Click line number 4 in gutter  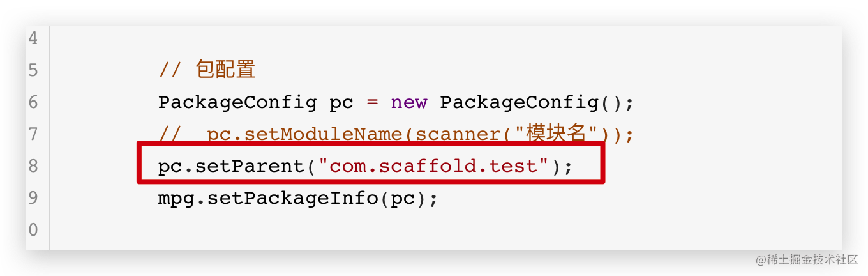tap(33, 39)
